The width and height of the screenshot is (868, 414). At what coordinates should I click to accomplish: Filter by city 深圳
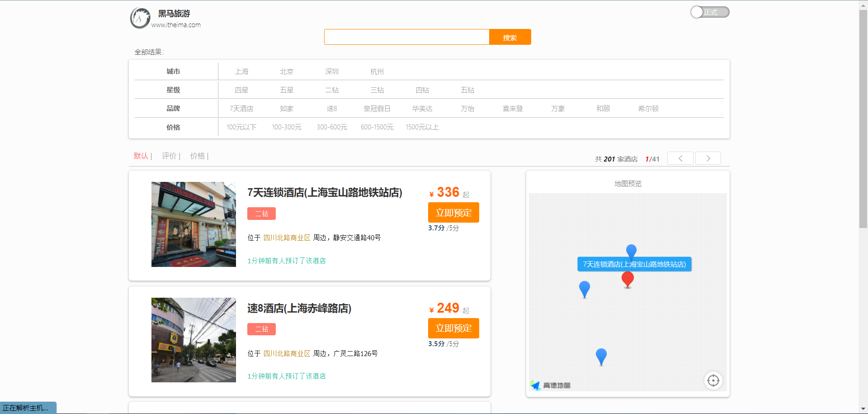tap(332, 71)
